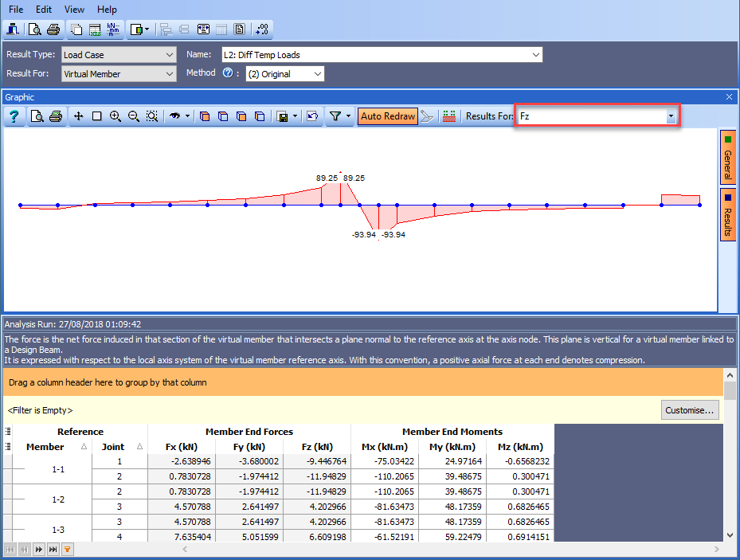740x560 pixels.
Task: Sort by the Member column header
Action: 52,447
